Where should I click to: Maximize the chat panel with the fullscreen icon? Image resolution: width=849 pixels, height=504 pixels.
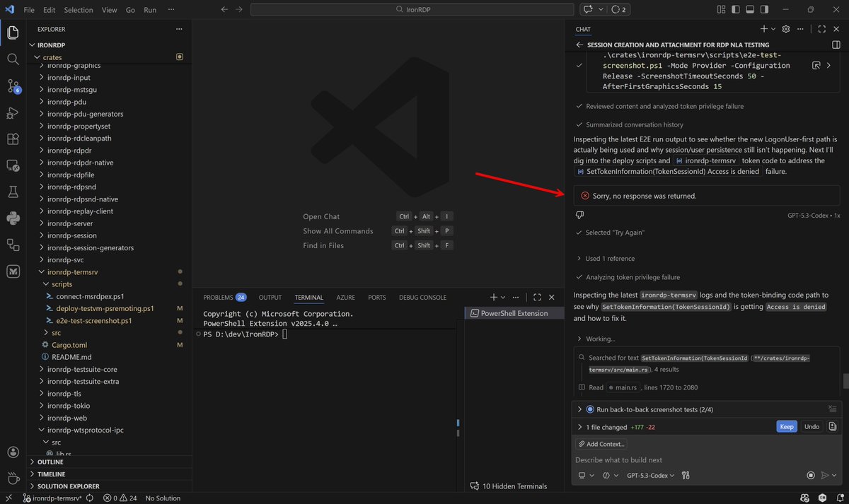tap(821, 29)
